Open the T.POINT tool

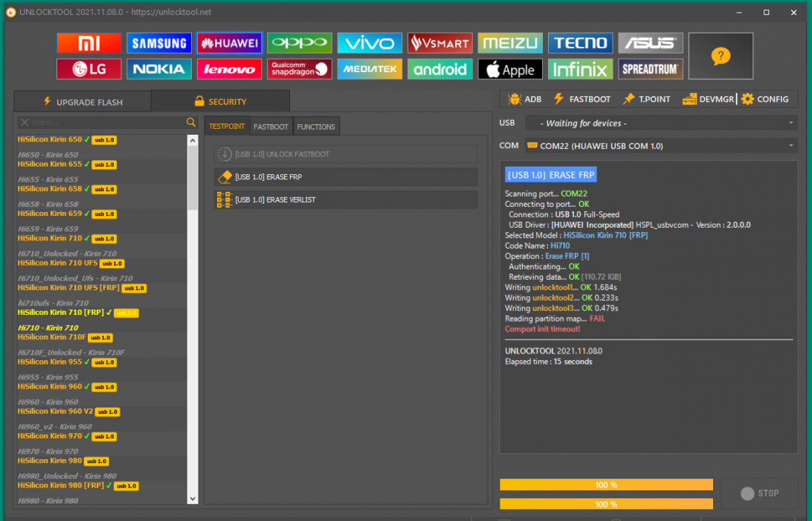pyautogui.click(x=647, y=99)
